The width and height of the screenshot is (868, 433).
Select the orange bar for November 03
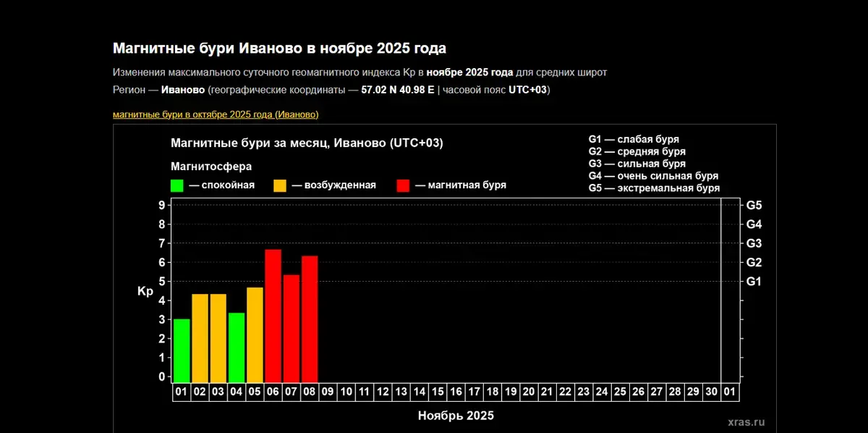coord(218,337)
